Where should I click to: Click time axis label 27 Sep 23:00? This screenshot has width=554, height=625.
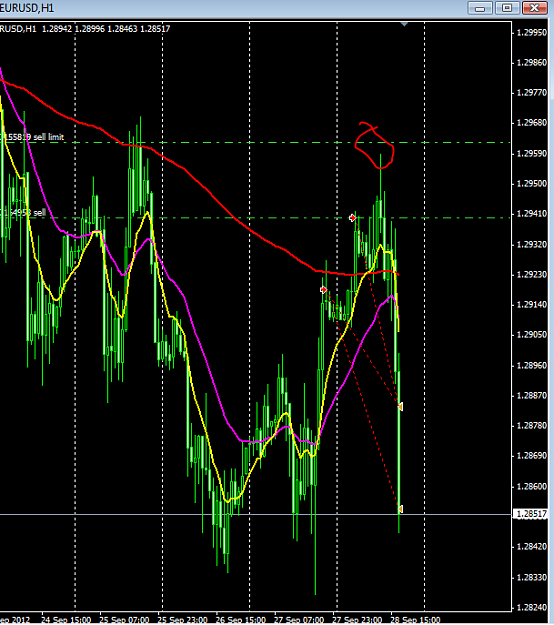tap(357, 620)
